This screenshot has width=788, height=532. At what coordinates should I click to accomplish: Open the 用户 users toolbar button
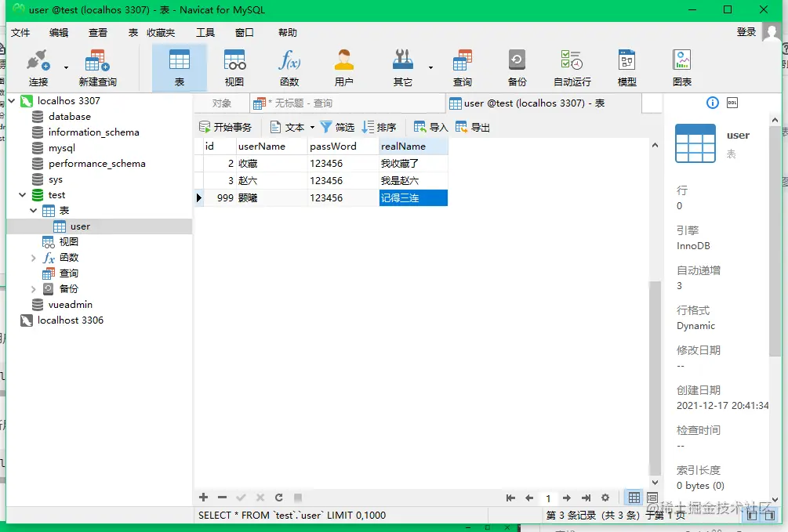344,68
